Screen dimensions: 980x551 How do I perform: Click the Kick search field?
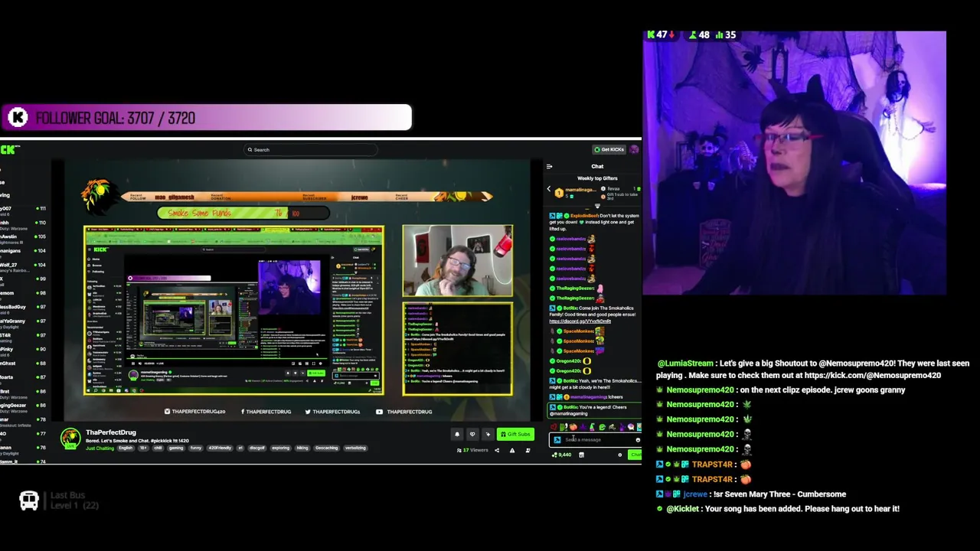click(310, 149)
